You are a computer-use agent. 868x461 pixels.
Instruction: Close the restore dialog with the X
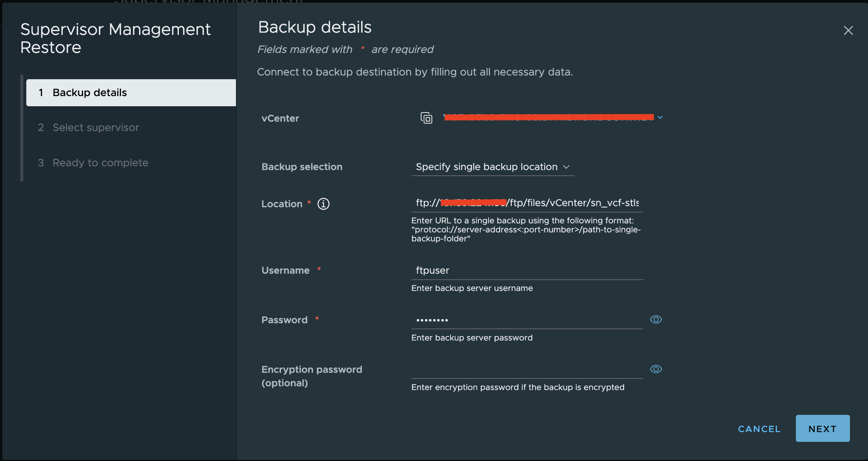(x=848, y=30)
